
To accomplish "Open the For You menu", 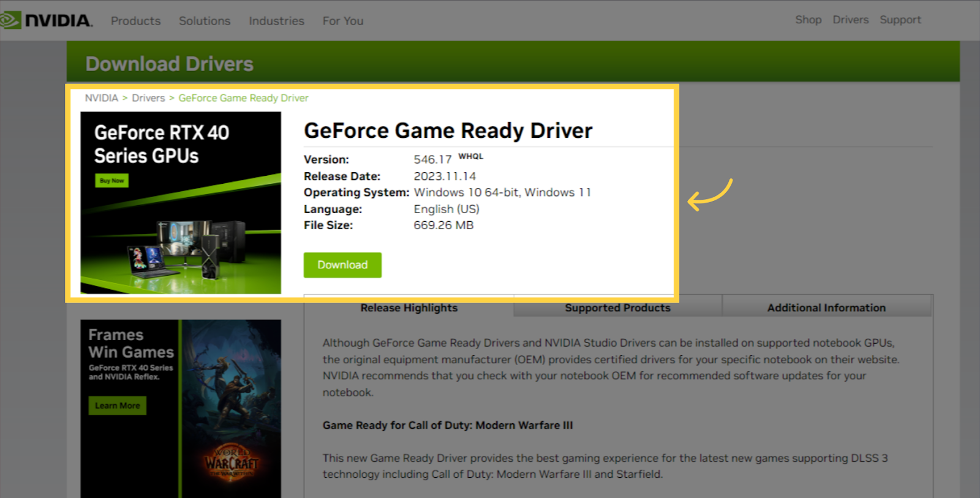I will [x=343, y=21].
